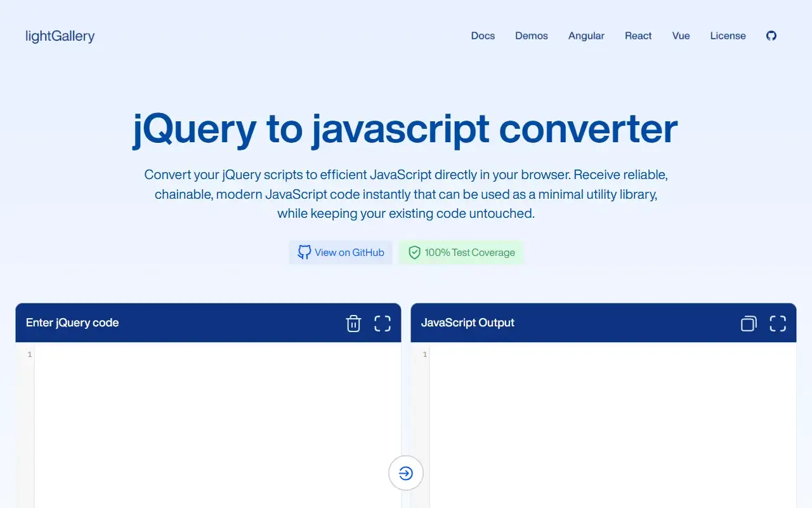Viewport: 812px width, 508px height.
Task: Expand the jQuery input editor to fullscreen
Action: coord(383,323)
